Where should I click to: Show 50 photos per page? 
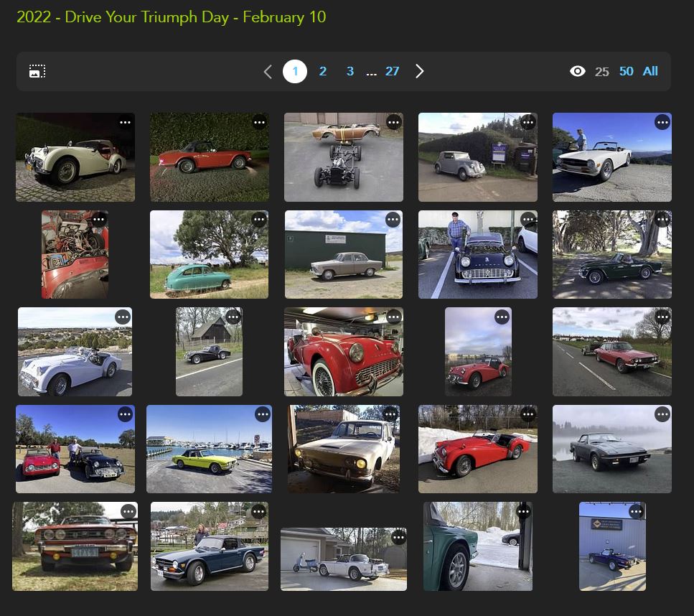tap(627, 71)
